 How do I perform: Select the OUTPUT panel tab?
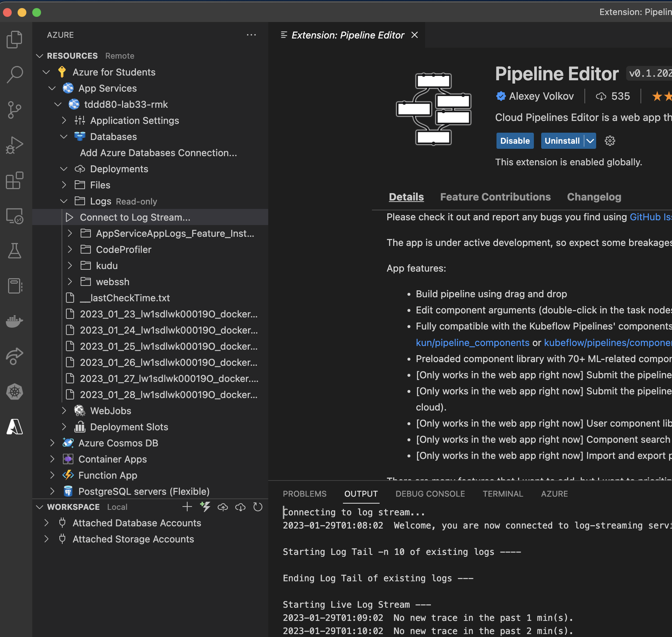click(x=361, y=494)
